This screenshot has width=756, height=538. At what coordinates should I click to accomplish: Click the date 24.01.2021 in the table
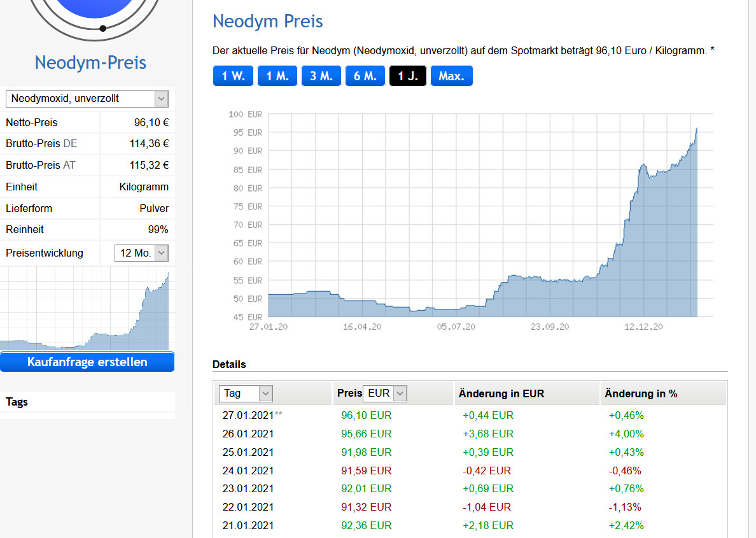tap(248, 471)
